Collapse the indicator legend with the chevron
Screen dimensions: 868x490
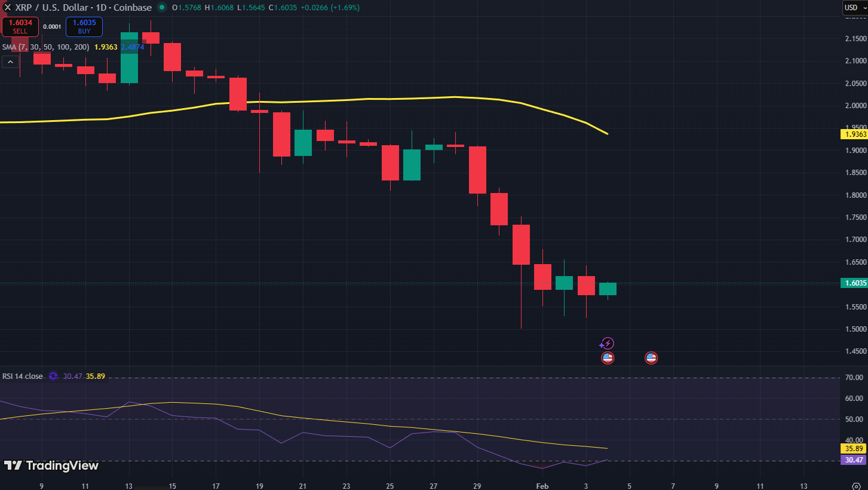coord(10,62)
